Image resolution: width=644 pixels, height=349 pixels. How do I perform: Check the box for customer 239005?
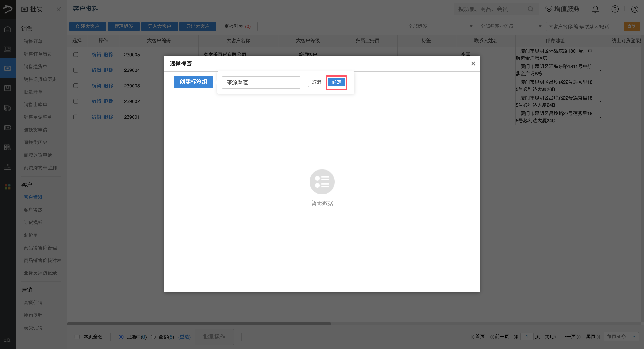point(76,55)
